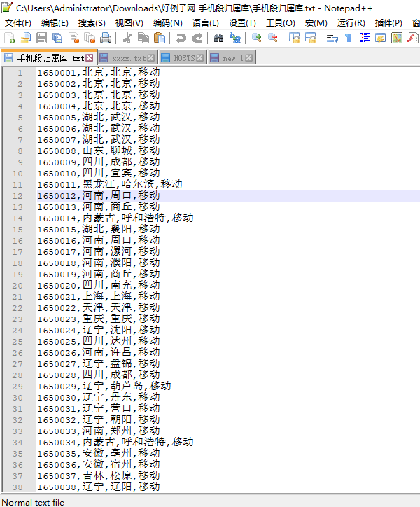
Task: Toggle synchronized vertical scrolling icon
Action: click(294, 38)
